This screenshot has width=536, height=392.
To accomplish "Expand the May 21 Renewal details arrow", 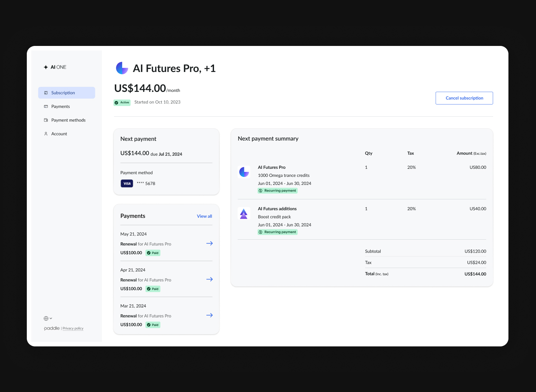I will (209, 243).
